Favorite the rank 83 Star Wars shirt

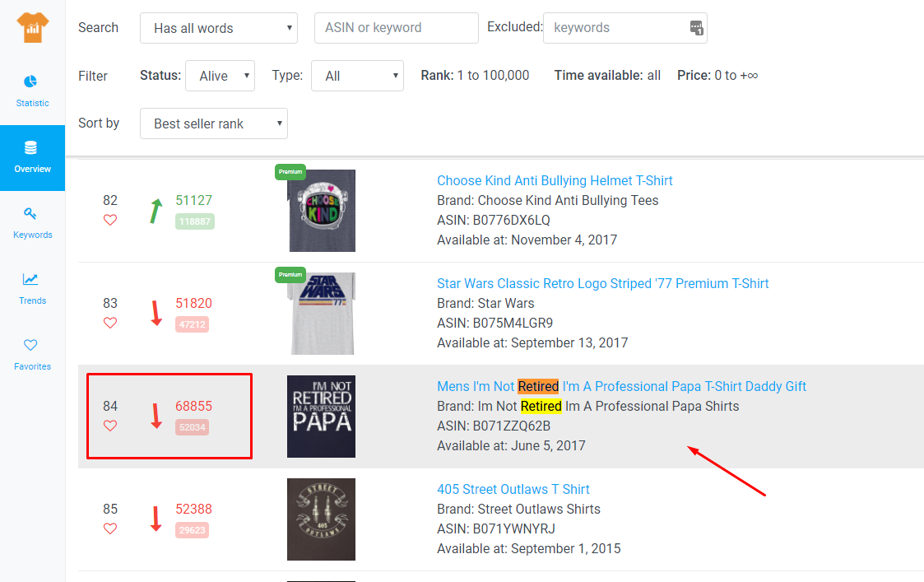coord(110,324)
